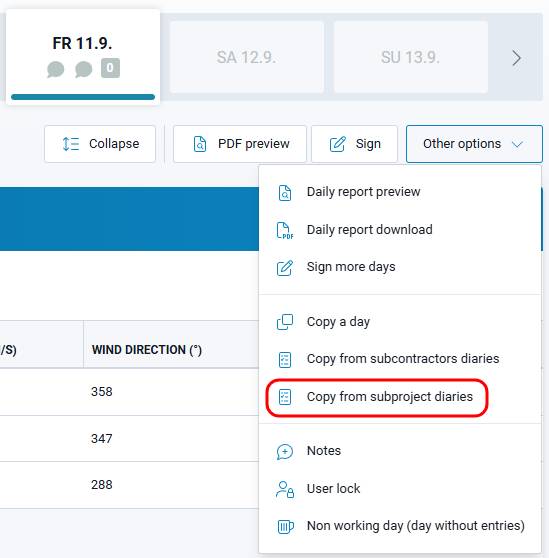The image size is (549, 558).
Task: Switch to the SU 13.9. day tab
Action: (x=411, y=57)
